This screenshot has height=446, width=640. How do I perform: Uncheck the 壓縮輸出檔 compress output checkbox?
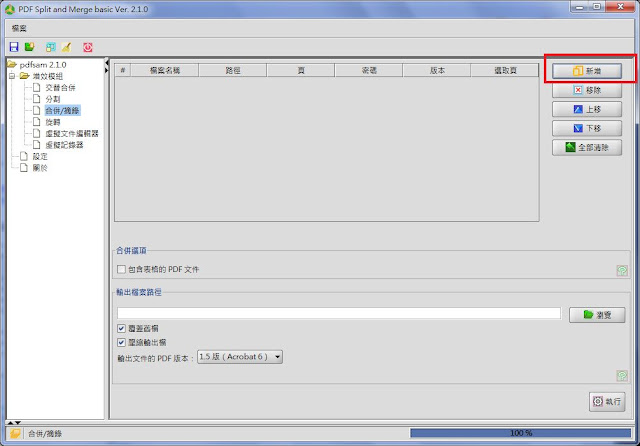121,342
